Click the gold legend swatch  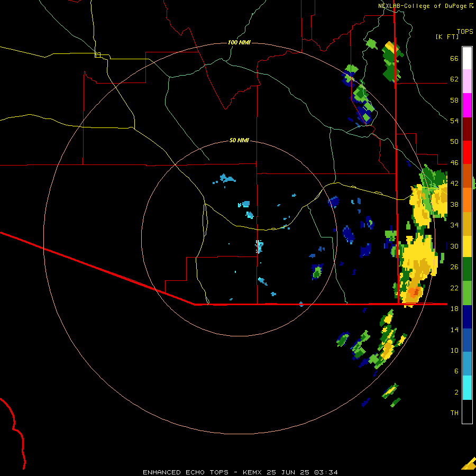(x=467, y=224)
